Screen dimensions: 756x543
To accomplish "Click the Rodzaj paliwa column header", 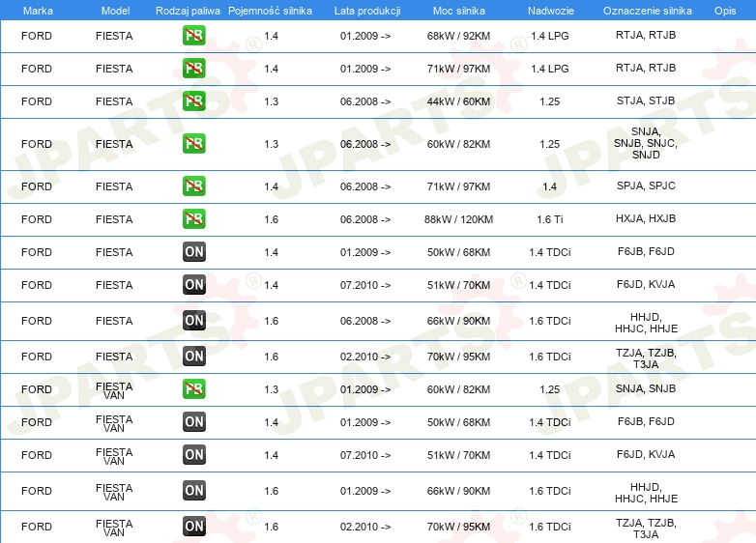I will pos(188,11).
